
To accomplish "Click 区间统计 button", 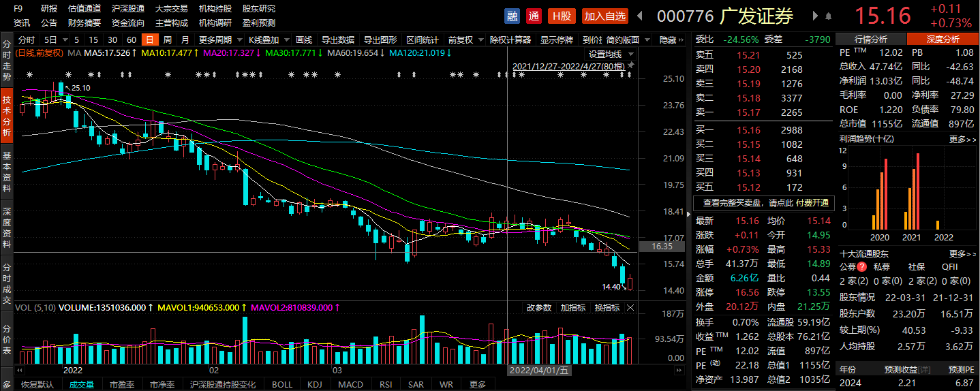I will click(423, 40).
